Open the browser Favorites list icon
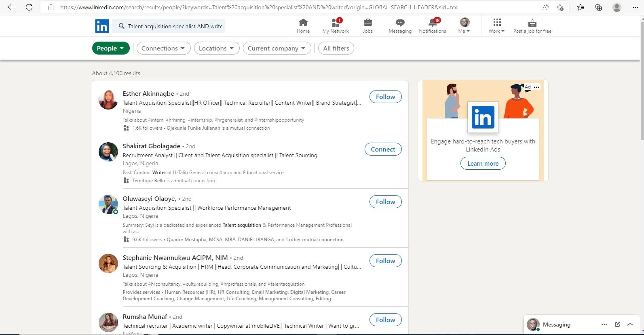Screen dimensions: 644x335 [581, 7]
